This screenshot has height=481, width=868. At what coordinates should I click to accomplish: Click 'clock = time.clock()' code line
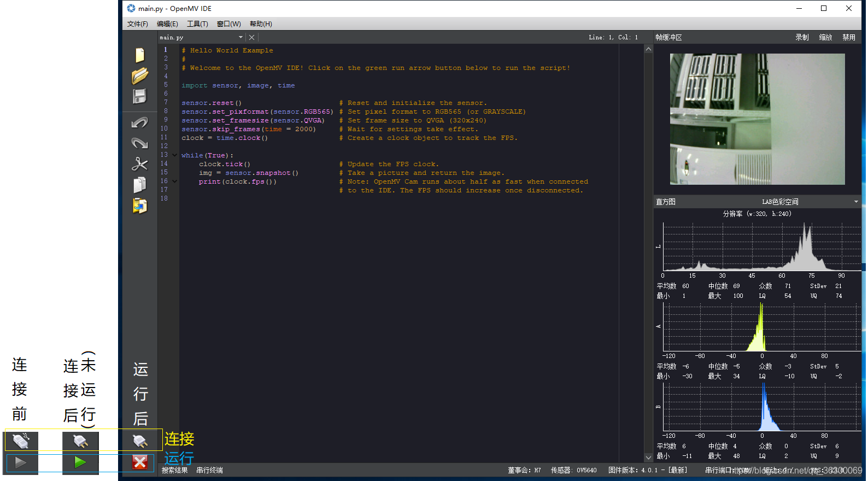pyautogui.click(x=225, y=138)
